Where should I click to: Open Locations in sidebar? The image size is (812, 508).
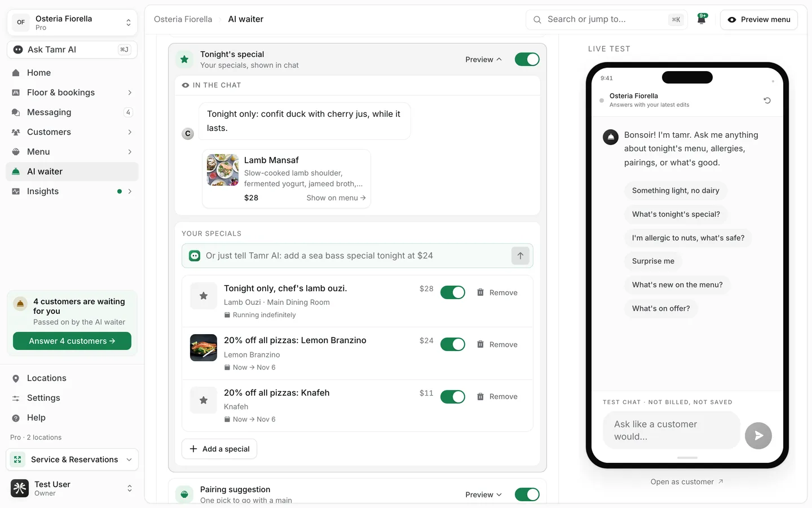click(72, 378)
